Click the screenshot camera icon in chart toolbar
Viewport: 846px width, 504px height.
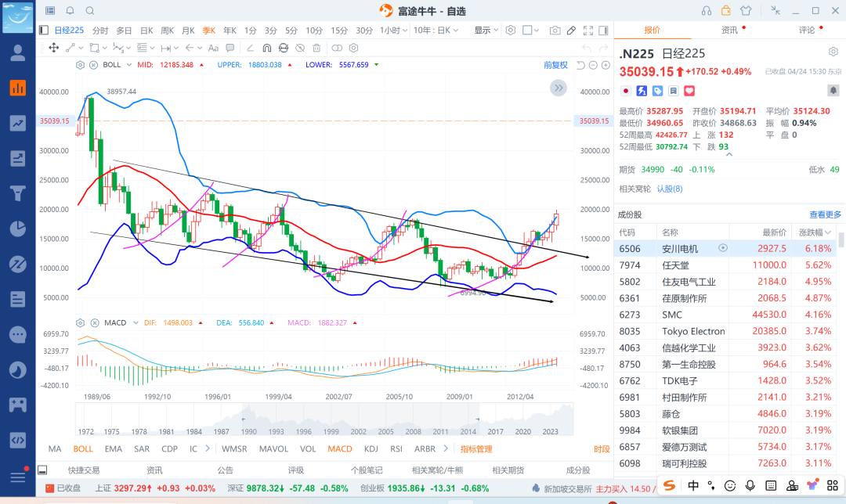555,31
